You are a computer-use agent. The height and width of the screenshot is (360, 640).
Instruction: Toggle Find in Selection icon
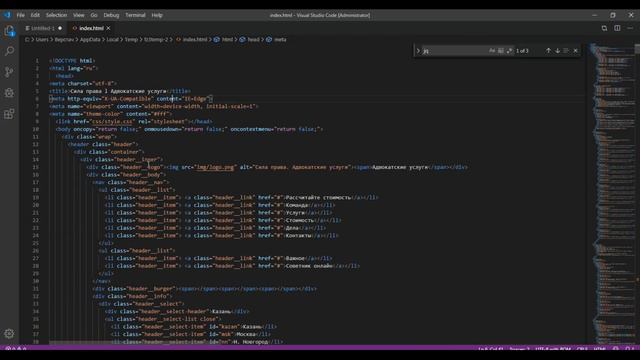[x=566, y=51]
